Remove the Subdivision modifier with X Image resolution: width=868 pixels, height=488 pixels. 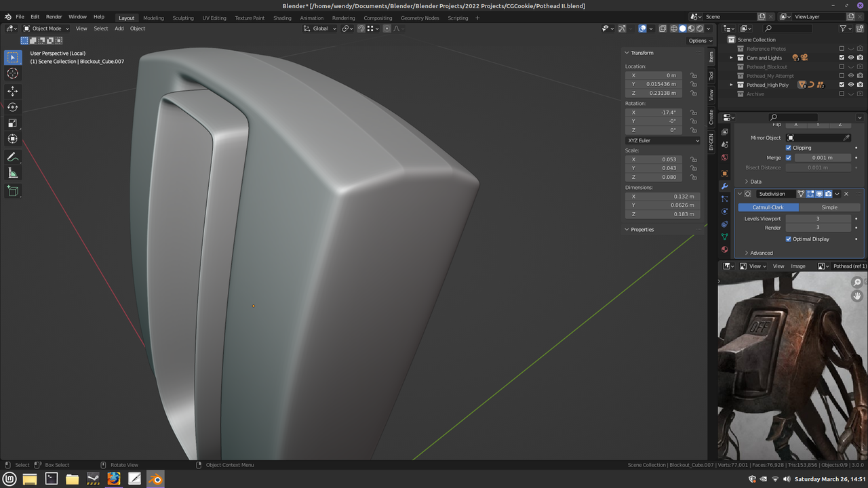click(x=846, y=194)
